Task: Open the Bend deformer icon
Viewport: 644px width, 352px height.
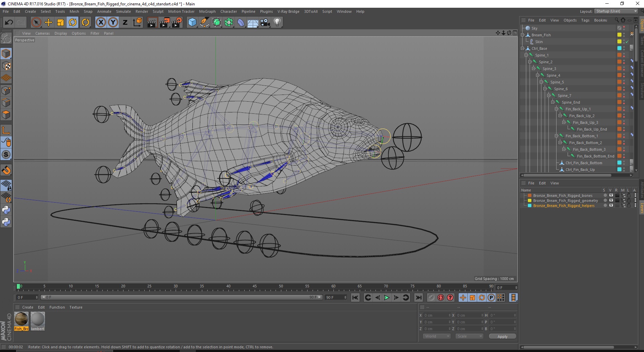Action: click(241, 23)
